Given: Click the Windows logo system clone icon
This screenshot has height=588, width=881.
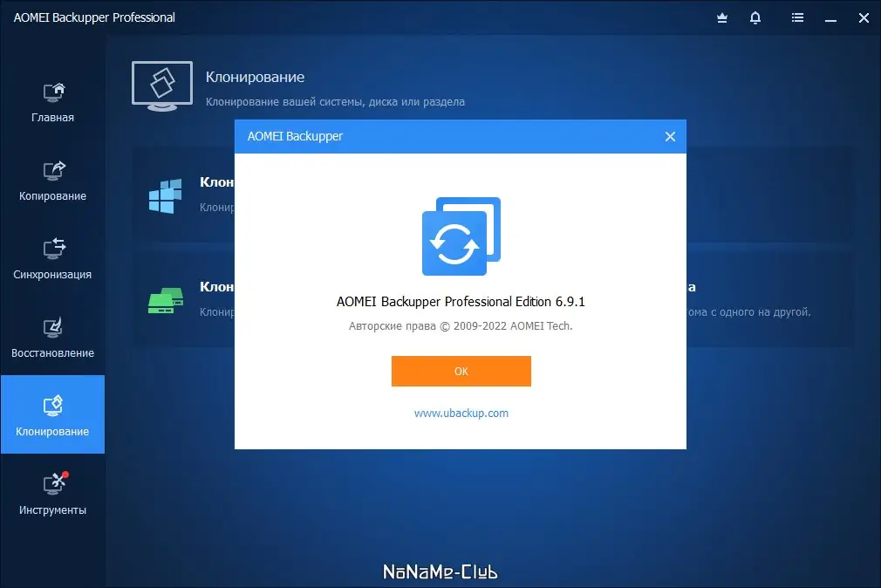Looking at the screenshot, I should 165,195.
